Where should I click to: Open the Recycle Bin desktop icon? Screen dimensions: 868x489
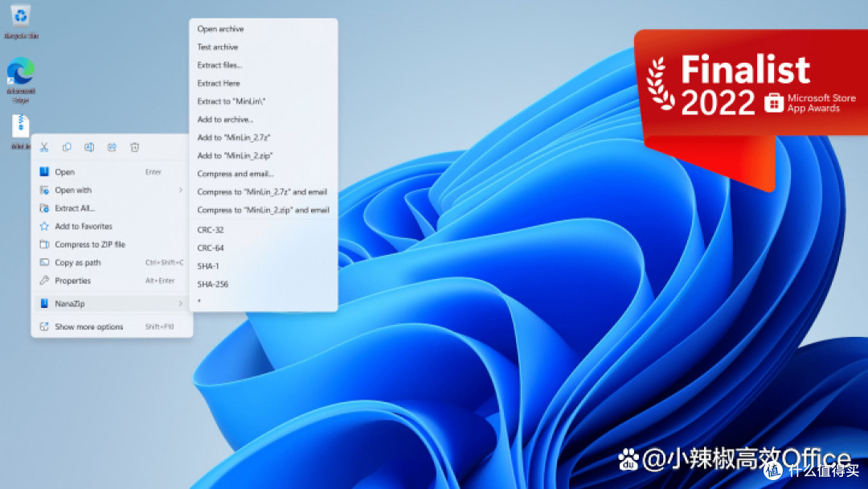21,21
